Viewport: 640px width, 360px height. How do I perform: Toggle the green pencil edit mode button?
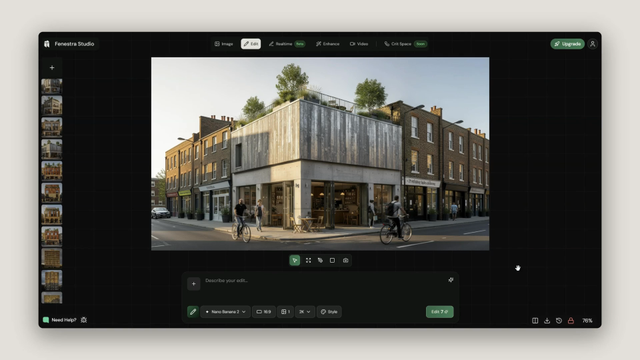pyautogui.click(x=193, y=312)
